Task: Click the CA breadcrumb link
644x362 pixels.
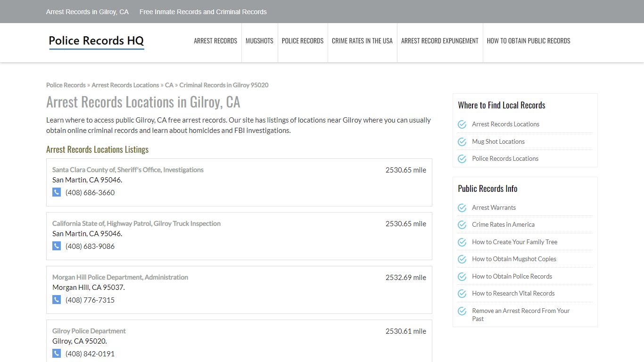Action: pos(169,85)
